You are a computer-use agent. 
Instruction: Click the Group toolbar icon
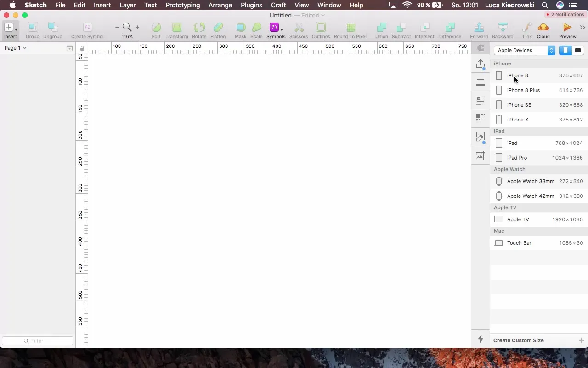(32, 28)
